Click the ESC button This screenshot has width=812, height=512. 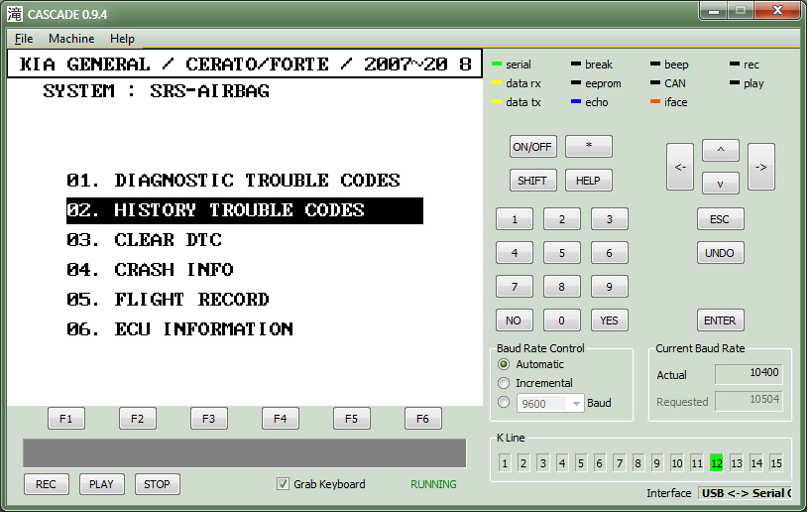[721, 219]
